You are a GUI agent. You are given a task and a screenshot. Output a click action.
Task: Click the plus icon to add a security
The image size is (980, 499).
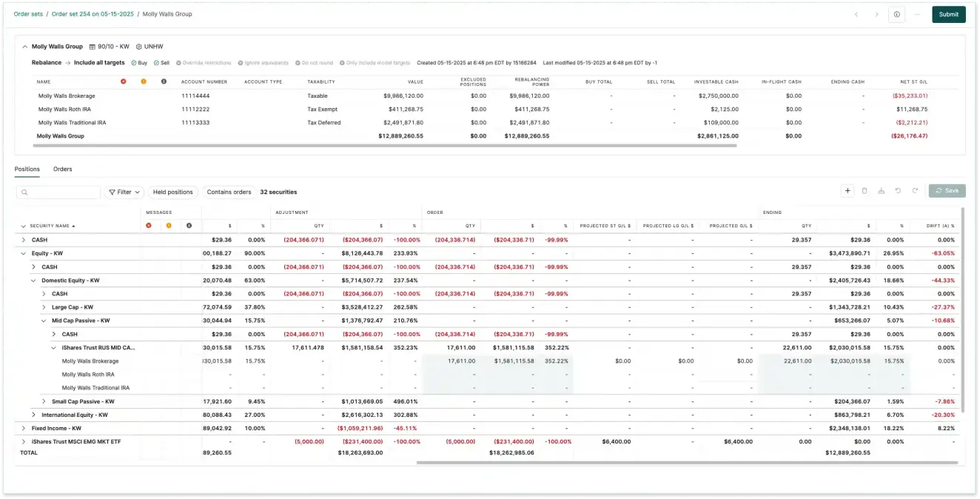pyautogui.click(x=848, y=191)
